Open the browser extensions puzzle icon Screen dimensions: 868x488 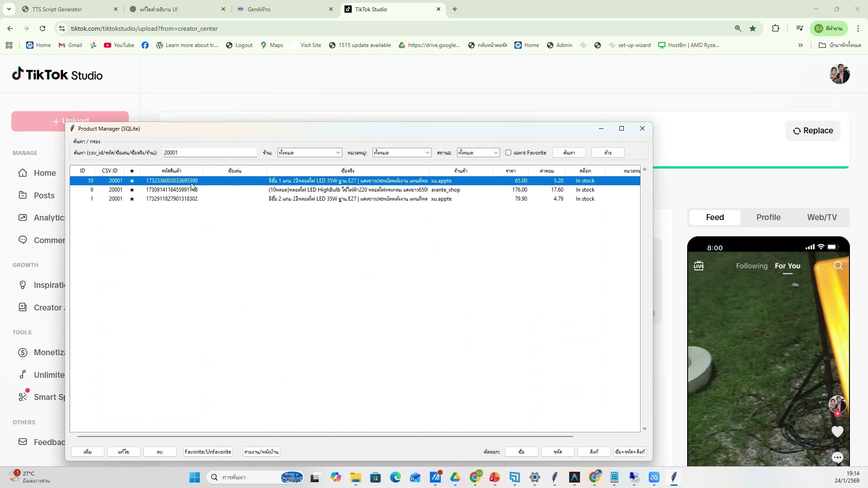(x=775, y=28)
